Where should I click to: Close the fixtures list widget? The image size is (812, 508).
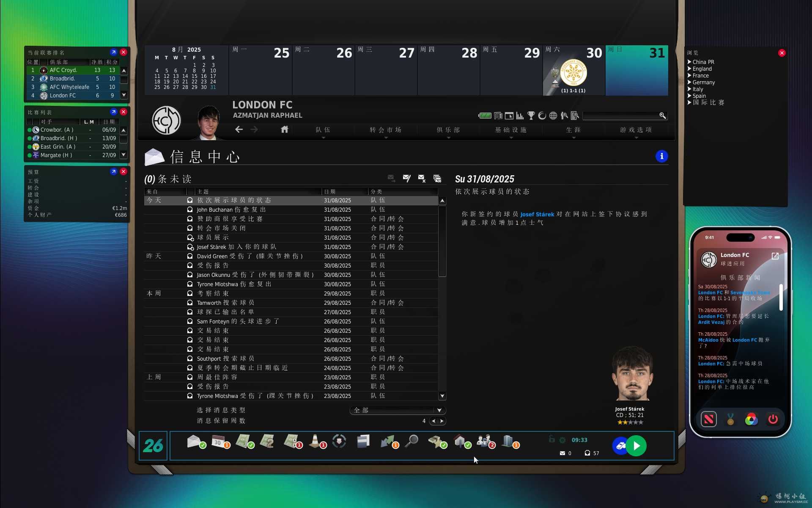(123, 112)
